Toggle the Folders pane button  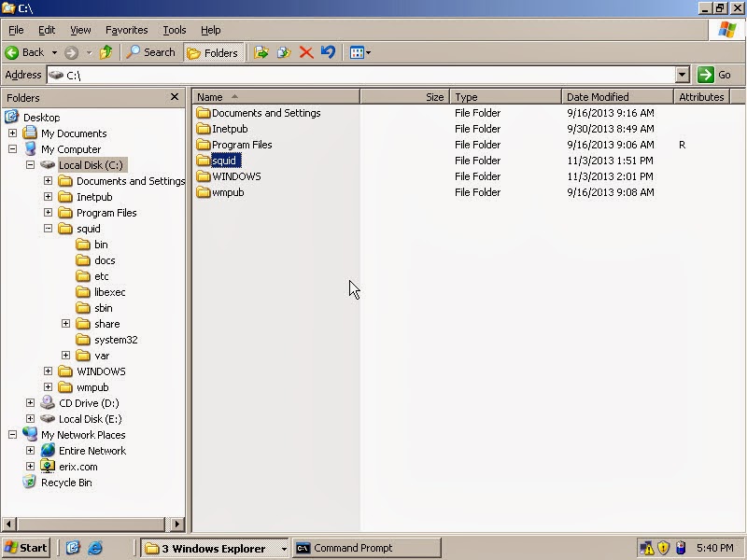click(213, 53)
